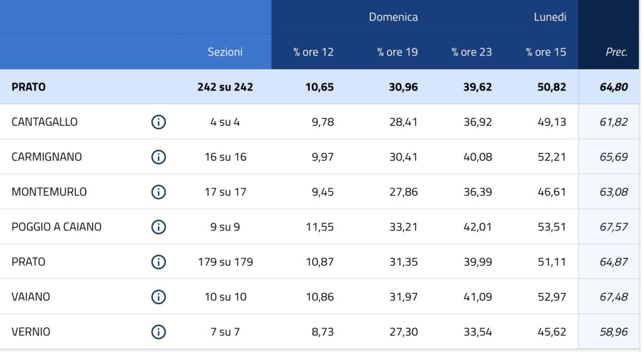Select the Sezioni column header
Screen dimensions: 644x352
pos(225,52)
